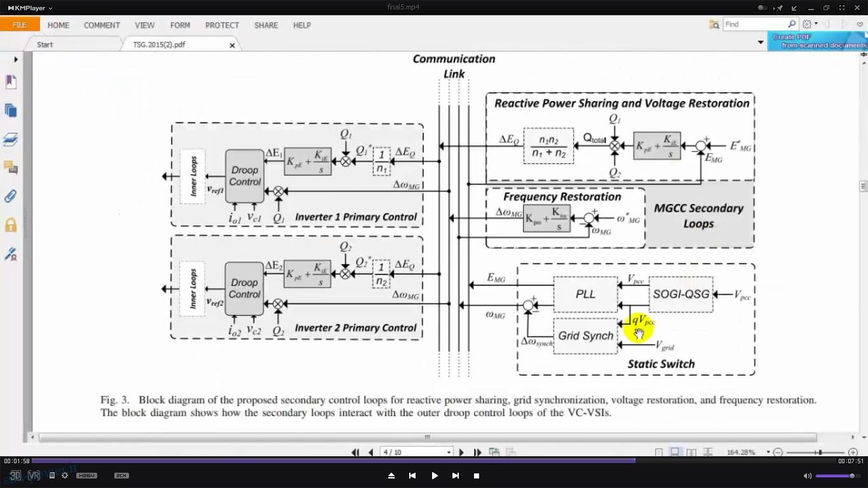Open the VIEW ribbon tab
868x488 pixels.
tap(145, 25)
